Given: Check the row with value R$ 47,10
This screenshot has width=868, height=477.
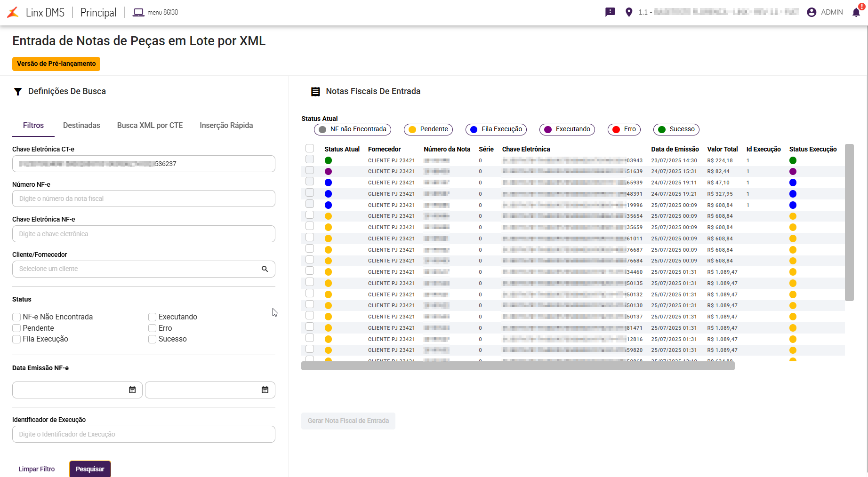Looking at the screenshot, I should click(310, 182).
